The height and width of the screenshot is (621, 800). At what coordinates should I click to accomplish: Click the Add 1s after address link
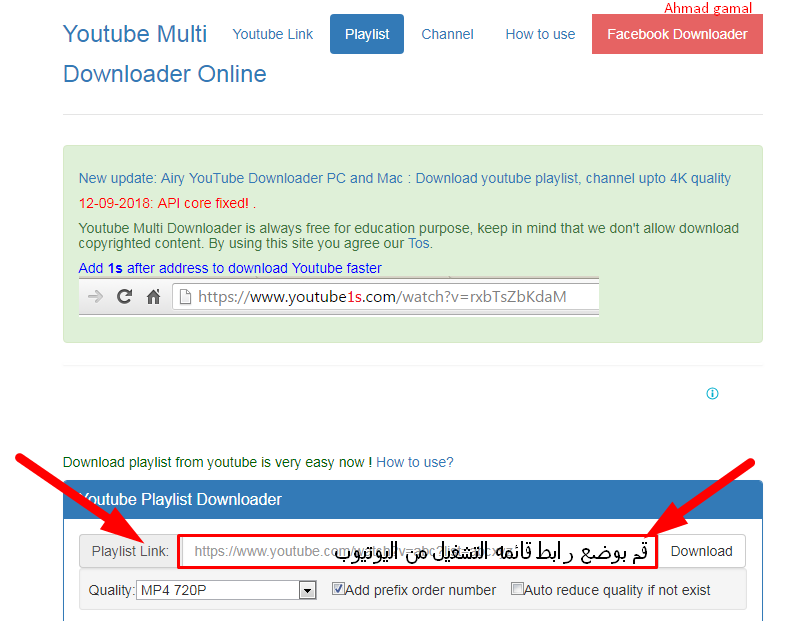(230, 268)
